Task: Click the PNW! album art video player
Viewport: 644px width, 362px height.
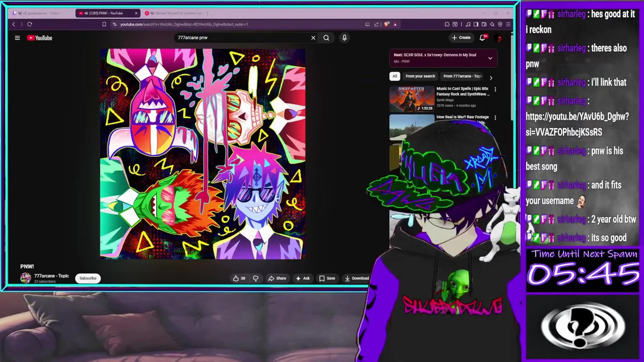Action: [x=203, y=154]
